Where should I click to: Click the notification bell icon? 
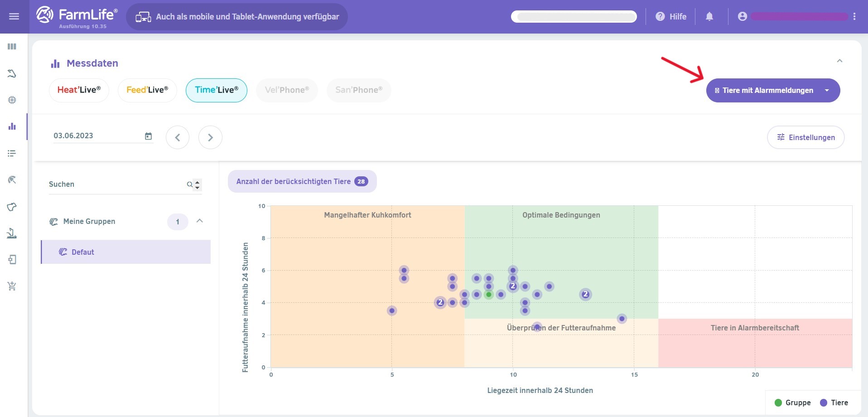point(709,17)
